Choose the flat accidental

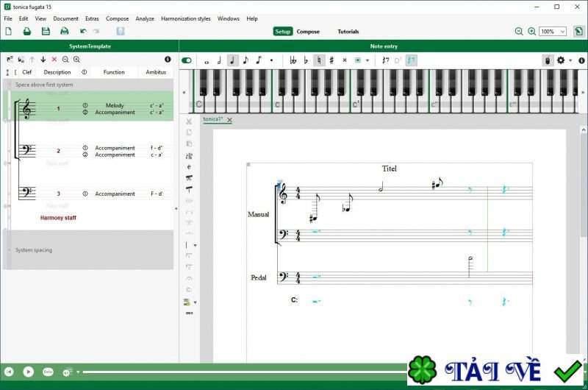[x=306, y=60]
